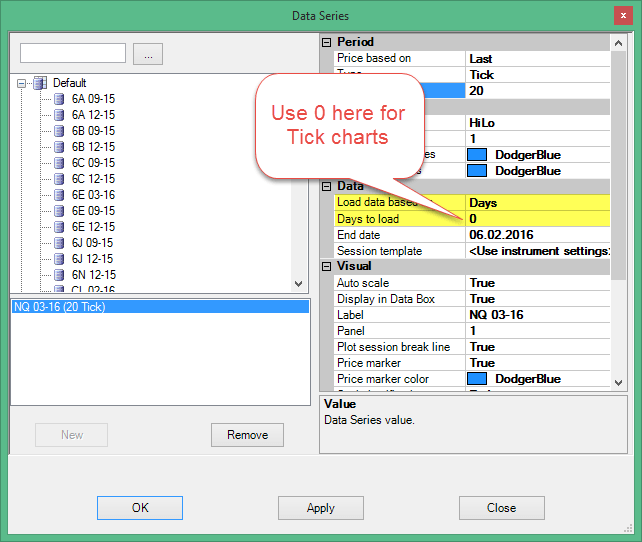This screenshot has height=542, width=642.
Task: Toggle Plot session break line value
Action: click(538, 347)
